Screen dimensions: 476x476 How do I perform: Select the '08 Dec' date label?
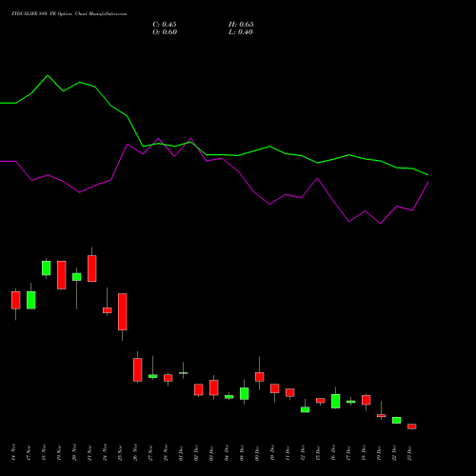(242, 452)
